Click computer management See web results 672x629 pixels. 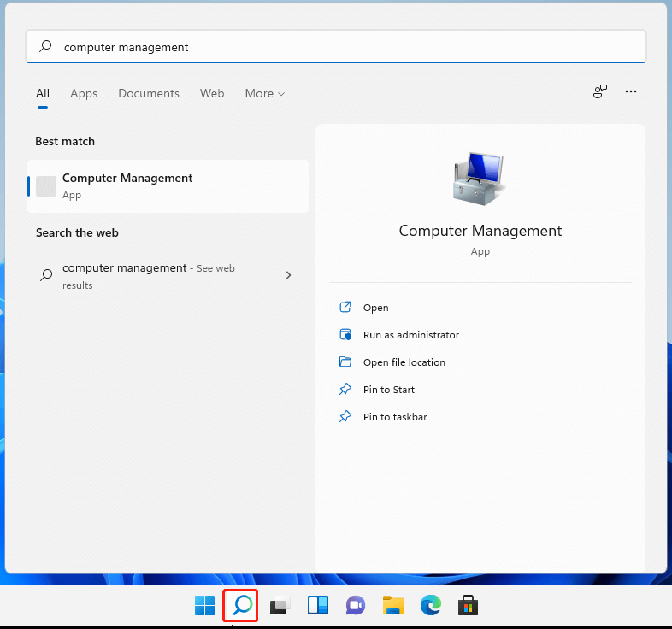click(x=168, y=276)
